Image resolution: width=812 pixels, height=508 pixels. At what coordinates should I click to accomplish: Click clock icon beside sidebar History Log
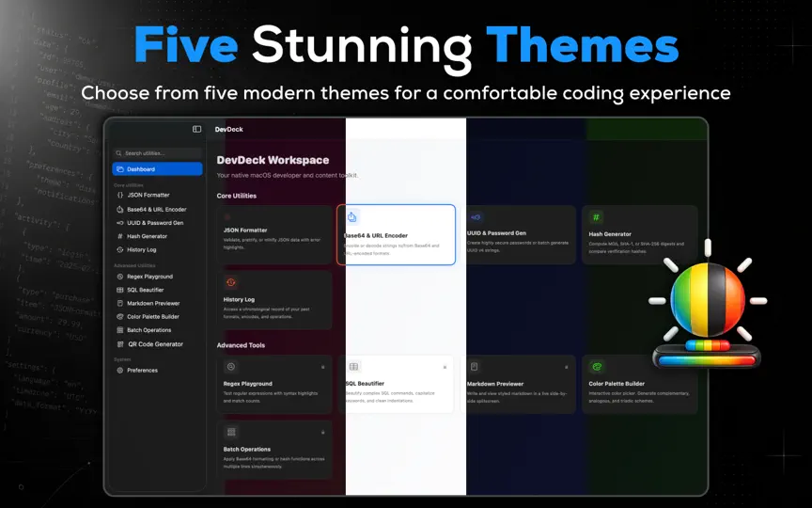click(x=120, y=250)
